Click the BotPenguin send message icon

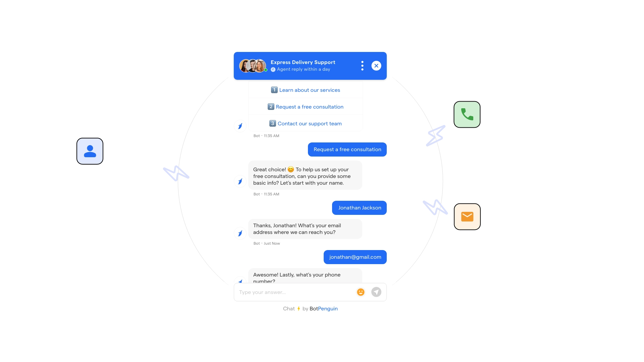[x=376, y=292]
